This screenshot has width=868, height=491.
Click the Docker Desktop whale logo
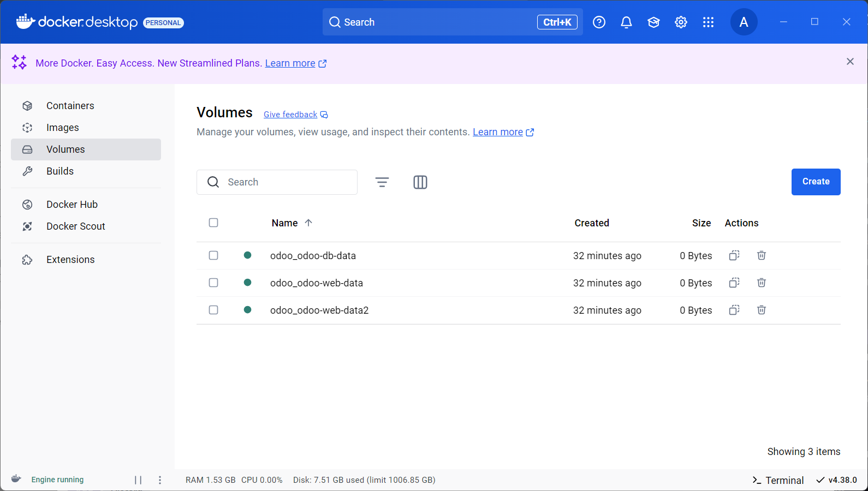(25, 22)
